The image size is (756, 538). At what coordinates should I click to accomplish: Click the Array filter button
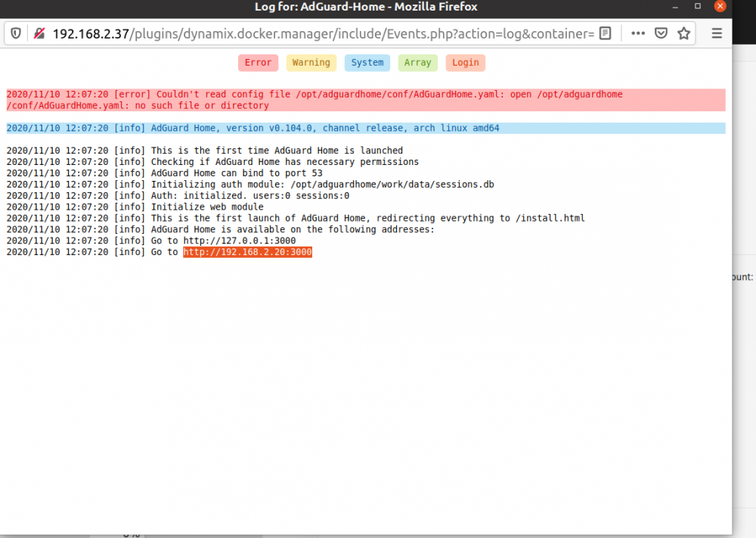[417, 63]
